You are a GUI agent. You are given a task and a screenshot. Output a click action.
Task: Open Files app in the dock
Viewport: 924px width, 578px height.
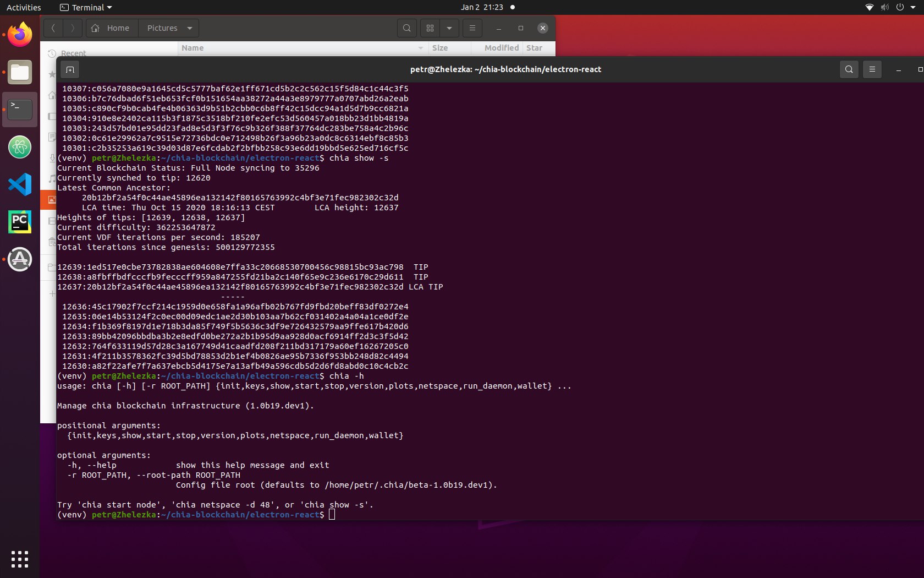20,72
